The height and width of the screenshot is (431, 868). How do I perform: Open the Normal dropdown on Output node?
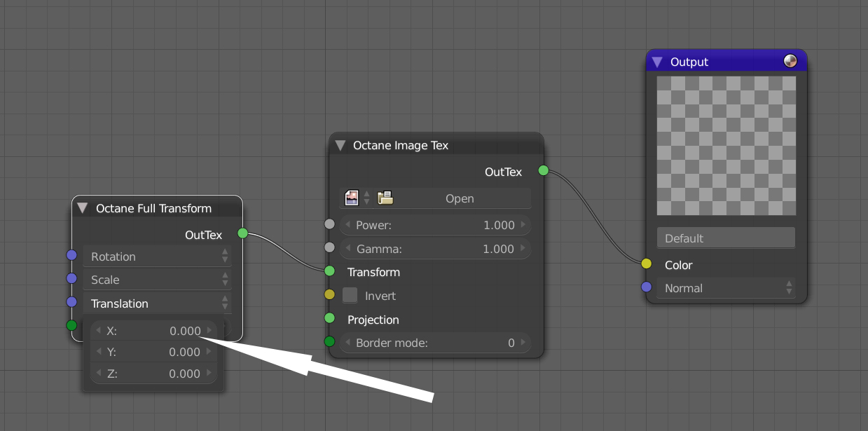click(726, 288)
